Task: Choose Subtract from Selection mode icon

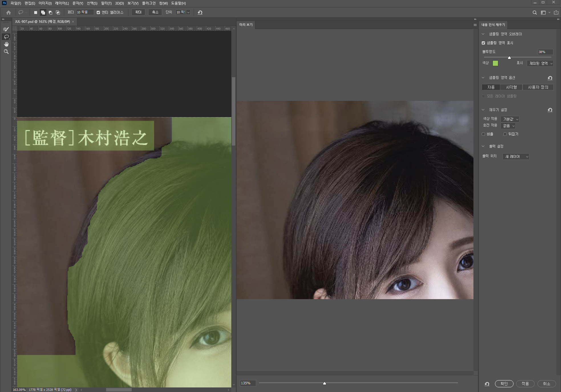Action: 50,13
